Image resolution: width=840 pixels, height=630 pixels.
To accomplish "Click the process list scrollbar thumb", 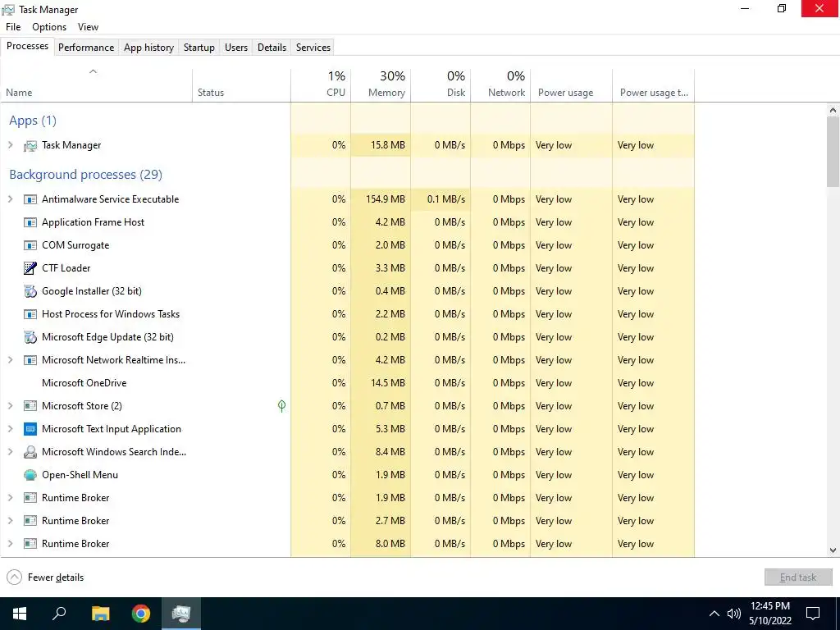I will point(833,152).
